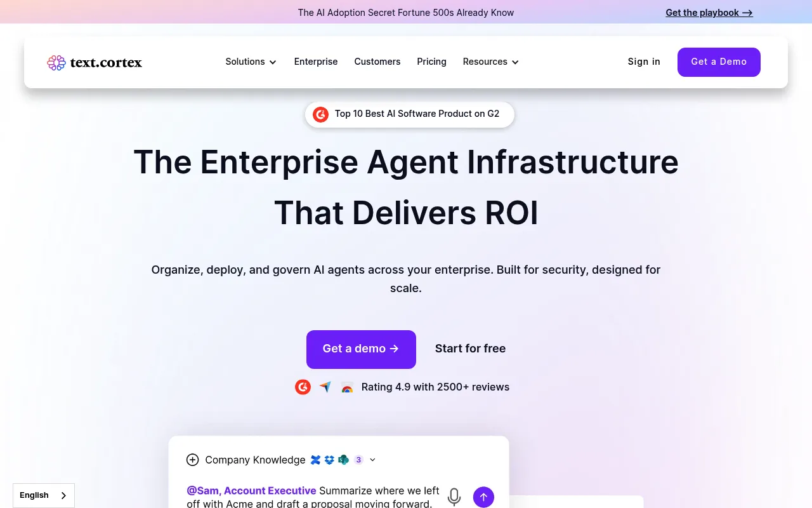
Task: Expand the Solutions dropdown menu
Action: [251, 62]
